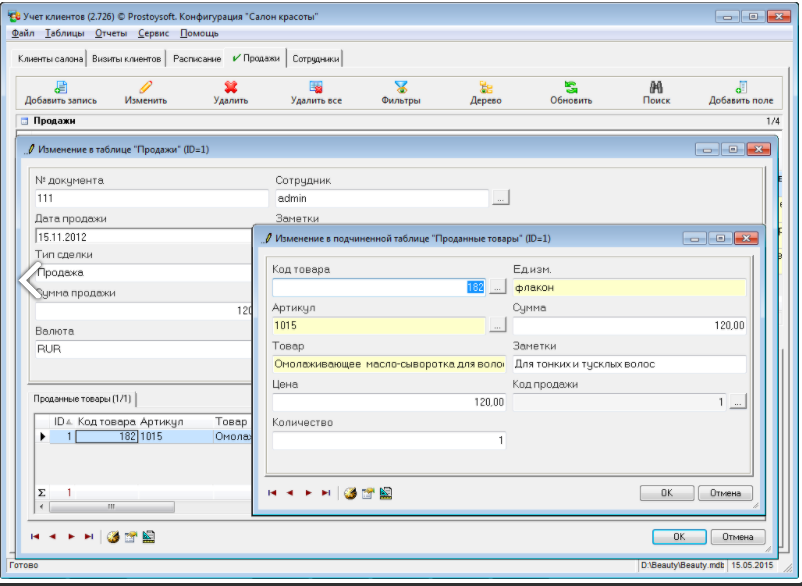Go to first record in Проданные товары dialog
The width and height of the screenshot is (802, 586).
[272, 493]
